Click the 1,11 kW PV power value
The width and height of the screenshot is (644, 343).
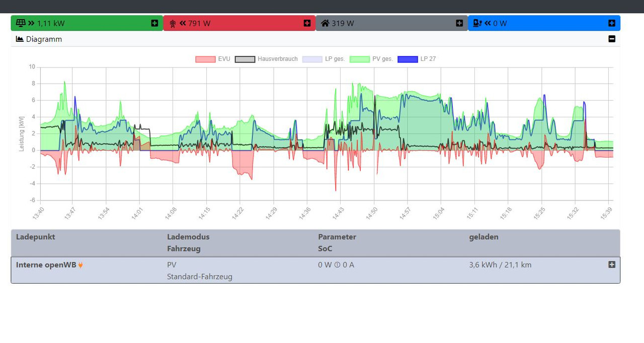pyautogui.click(x=51, y=23)
